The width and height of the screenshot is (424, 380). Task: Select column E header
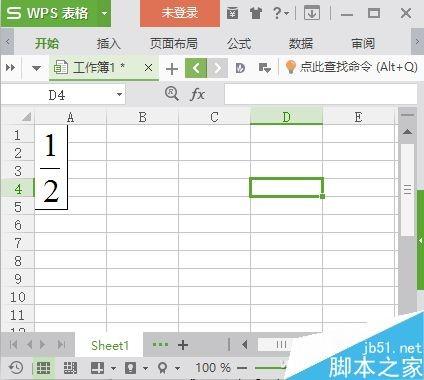click(358, 117)
